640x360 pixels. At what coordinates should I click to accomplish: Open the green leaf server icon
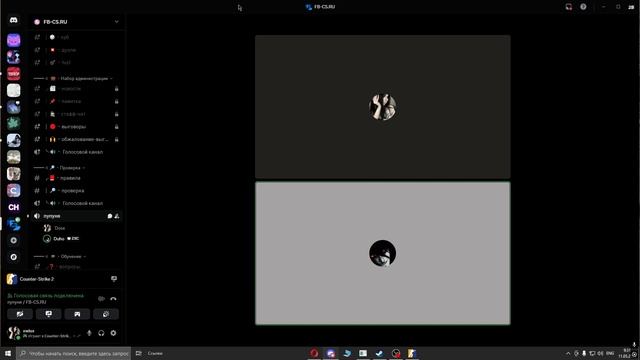click(13, 123)
